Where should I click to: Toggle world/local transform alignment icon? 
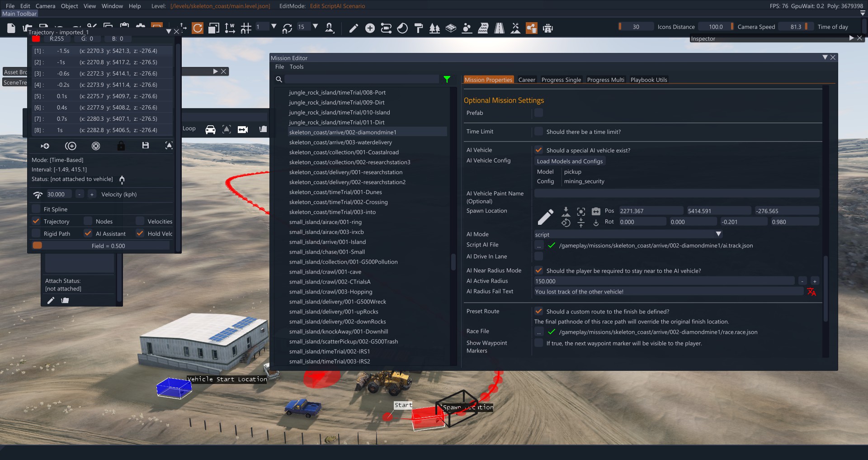pos(230,28)
